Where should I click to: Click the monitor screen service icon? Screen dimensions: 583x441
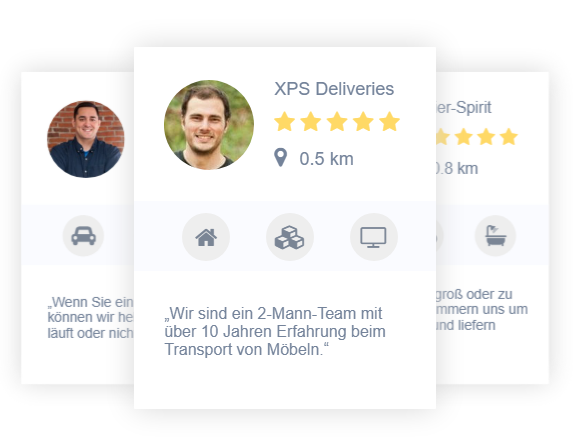[x=374, y=237]
